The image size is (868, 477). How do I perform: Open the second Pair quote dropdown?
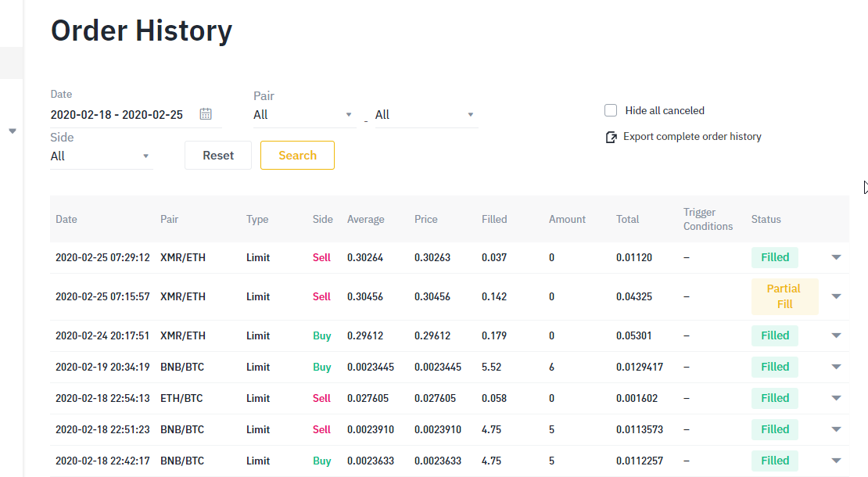[x=425, y=115]
